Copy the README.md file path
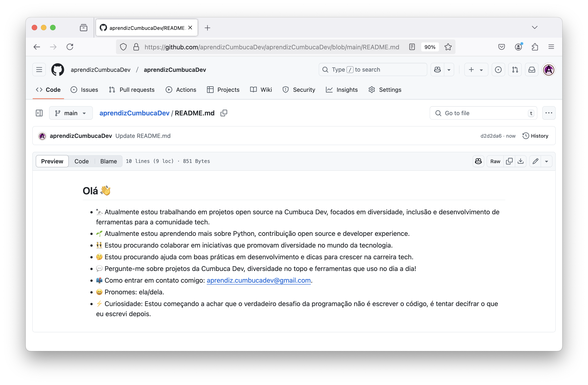588x385 pixels. click(x=224, y=113)
